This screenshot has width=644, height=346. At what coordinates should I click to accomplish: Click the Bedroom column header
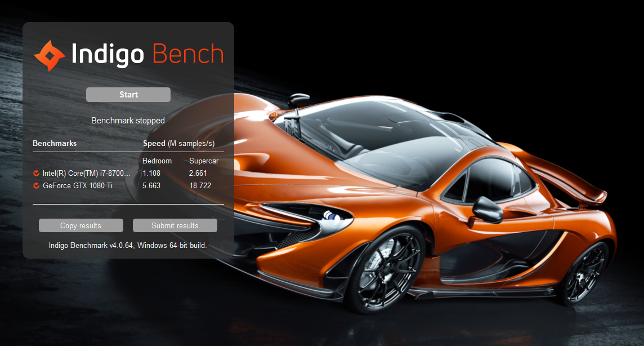click(157, 161)
